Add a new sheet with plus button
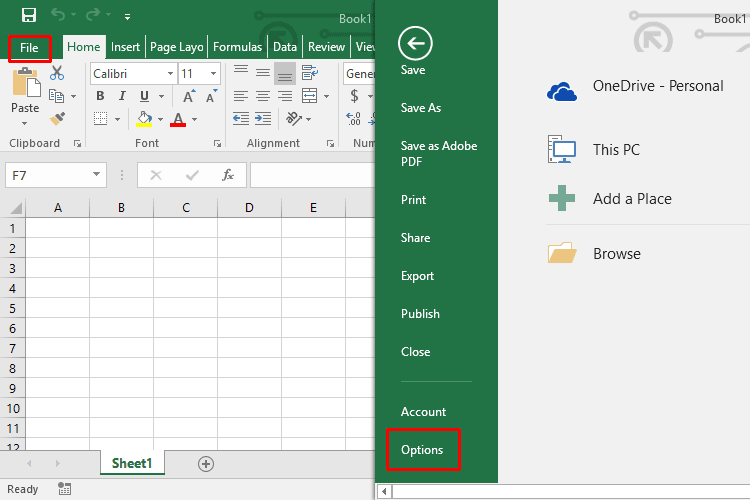Viewport: 750px width, 500px height. 206,464
